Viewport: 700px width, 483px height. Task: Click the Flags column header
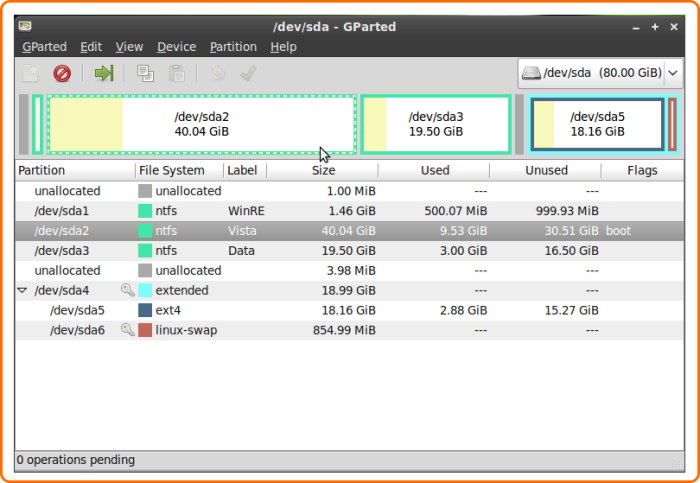point(642,171)
